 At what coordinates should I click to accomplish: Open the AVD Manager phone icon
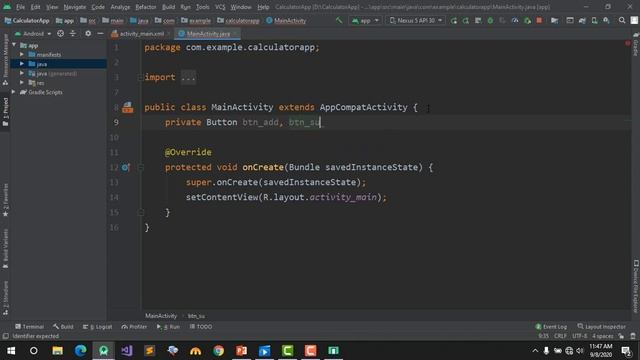pyautogui.click(x=594, y=20)
